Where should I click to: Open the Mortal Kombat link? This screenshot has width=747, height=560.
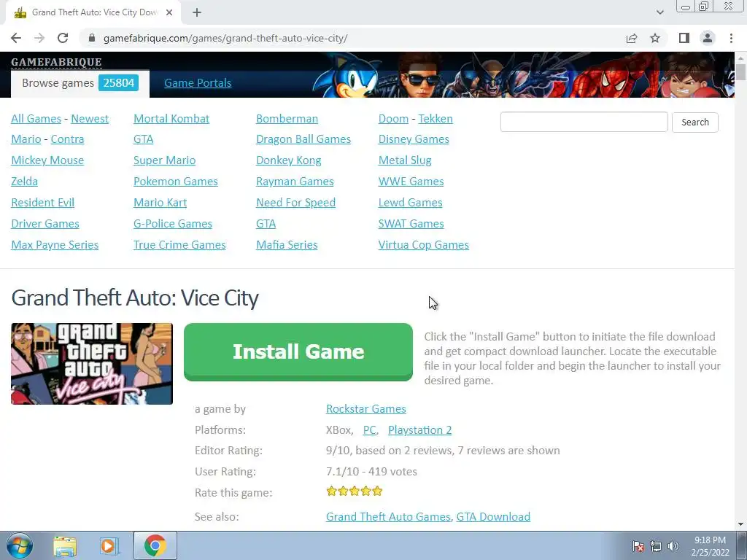(171, 119)
